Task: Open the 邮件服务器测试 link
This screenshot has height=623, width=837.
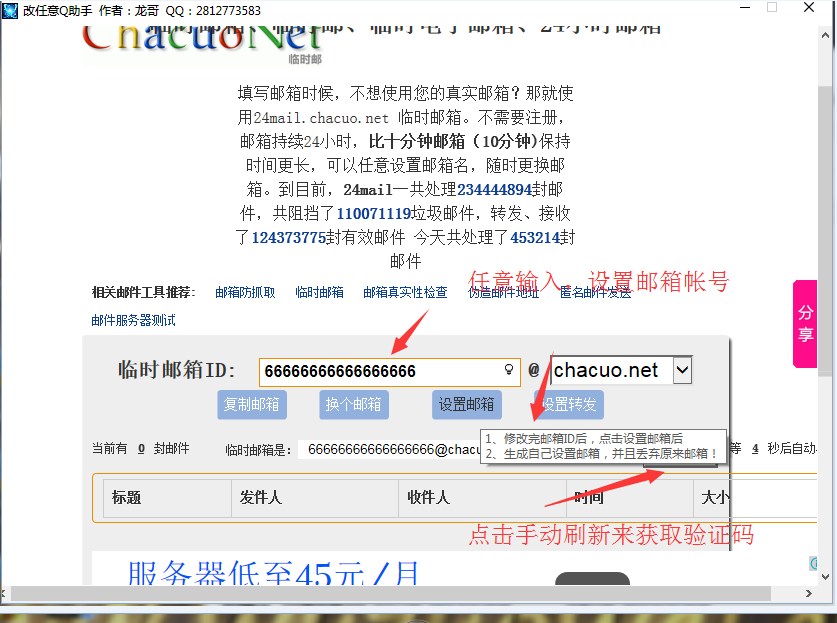Action: 133,320
